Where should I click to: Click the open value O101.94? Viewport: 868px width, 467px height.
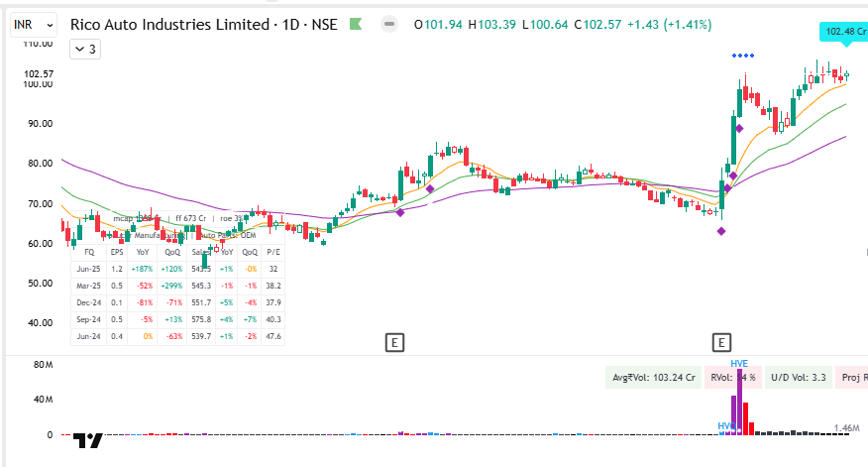point(438,25)
